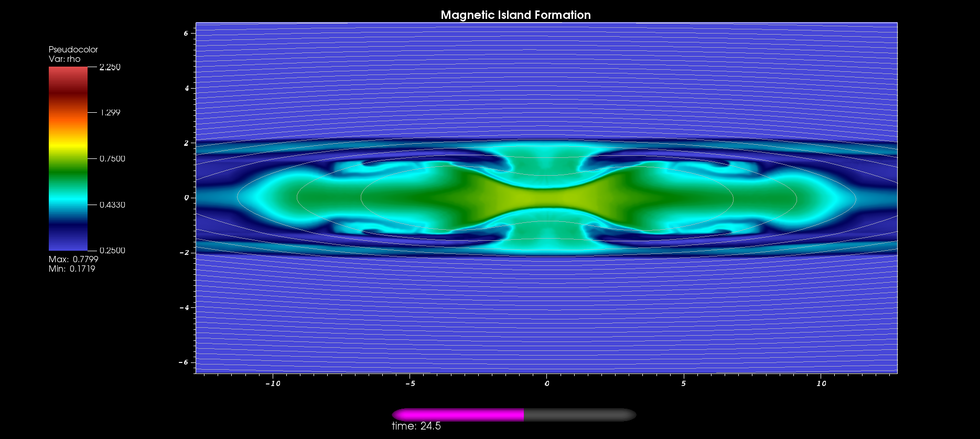Click the x-axis label -10
Screen dimensions: 980x439
pos(273,383)
